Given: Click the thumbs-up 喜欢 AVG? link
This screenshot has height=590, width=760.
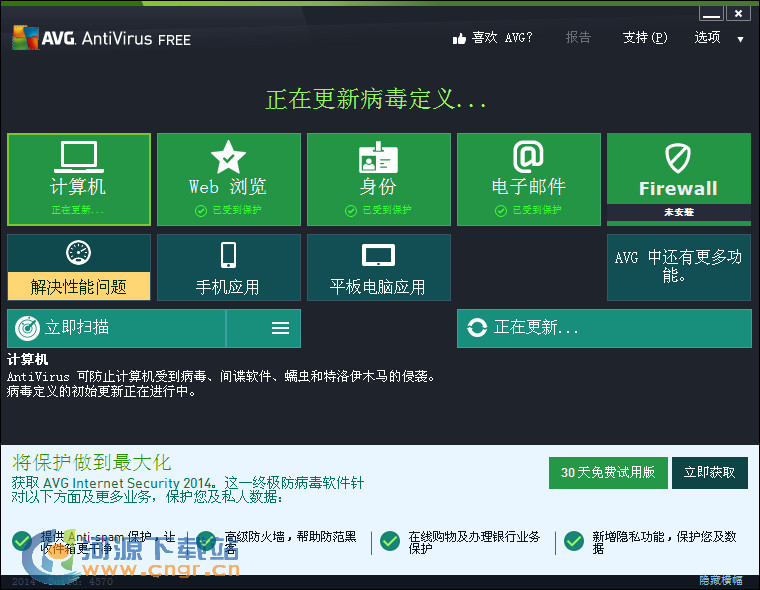Looking at the screenshot, I should [492, 38].
